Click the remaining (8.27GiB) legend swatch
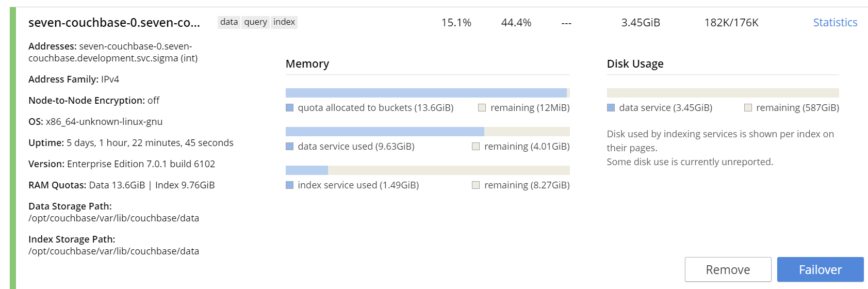Screen dimensions: 868x289 476,185
